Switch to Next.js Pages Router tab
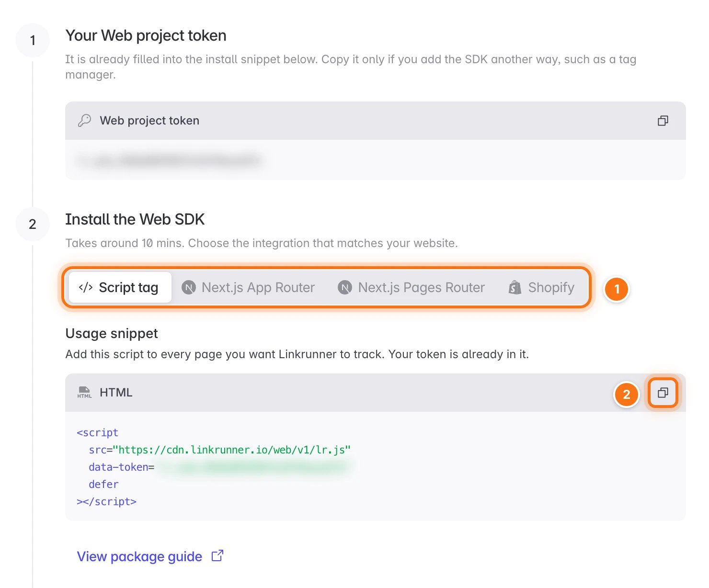The image size is (709, 588). pyautogui.click(x=412, y=287)
